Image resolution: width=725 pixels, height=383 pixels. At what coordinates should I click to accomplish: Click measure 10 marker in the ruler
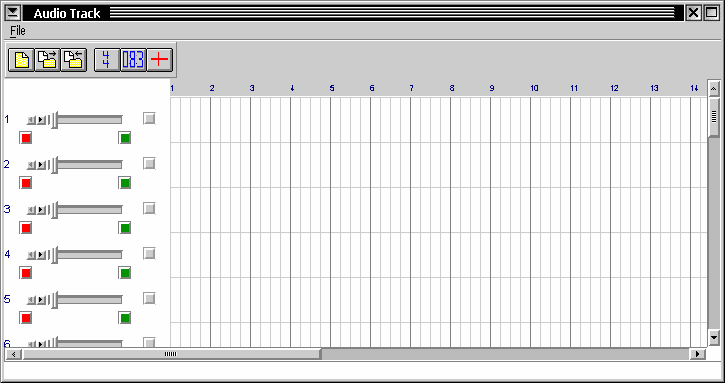[534, 88]
